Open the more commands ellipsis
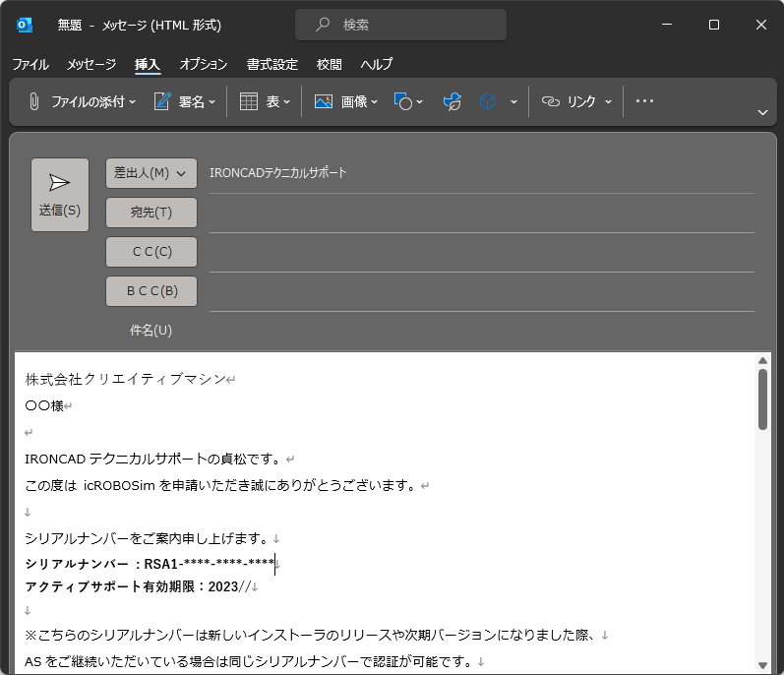This screenshot has width=784, height=675. coord(644,101)
